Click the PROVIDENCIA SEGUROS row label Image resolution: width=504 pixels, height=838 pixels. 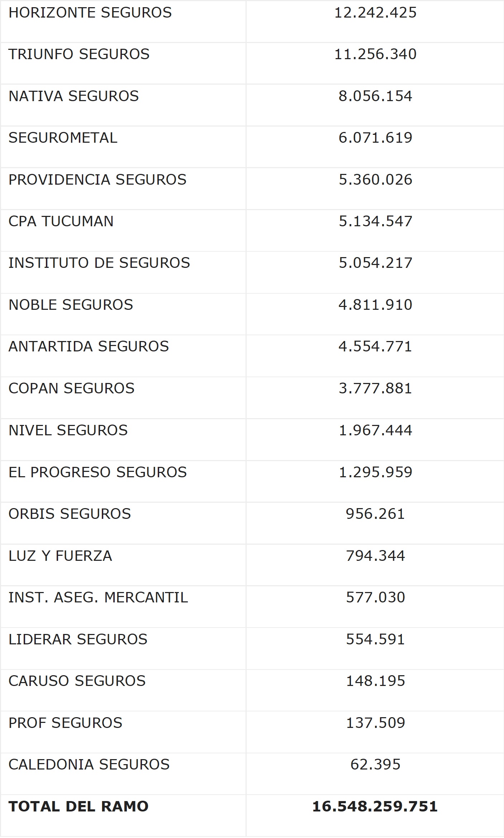(98, 180)
